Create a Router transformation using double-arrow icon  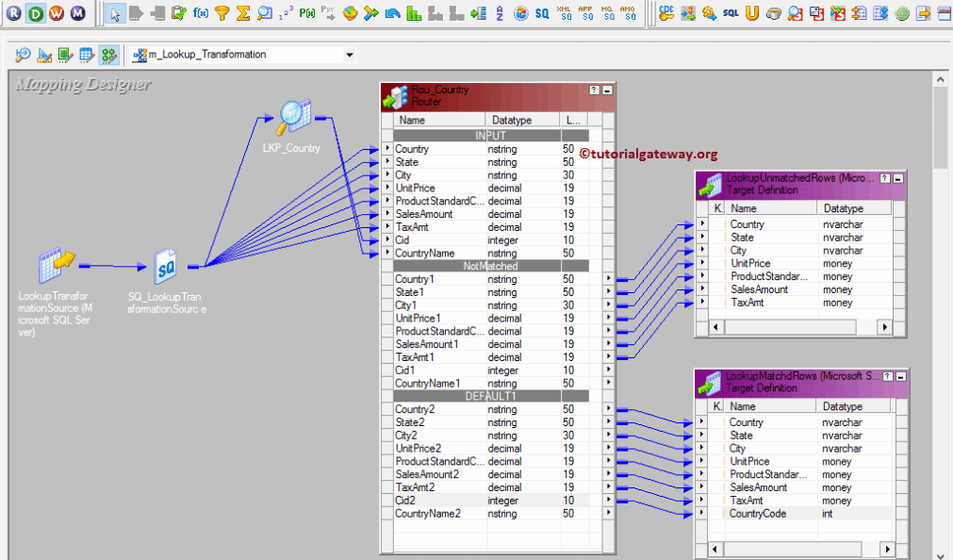pyautogui.click(x=370, y=13)
